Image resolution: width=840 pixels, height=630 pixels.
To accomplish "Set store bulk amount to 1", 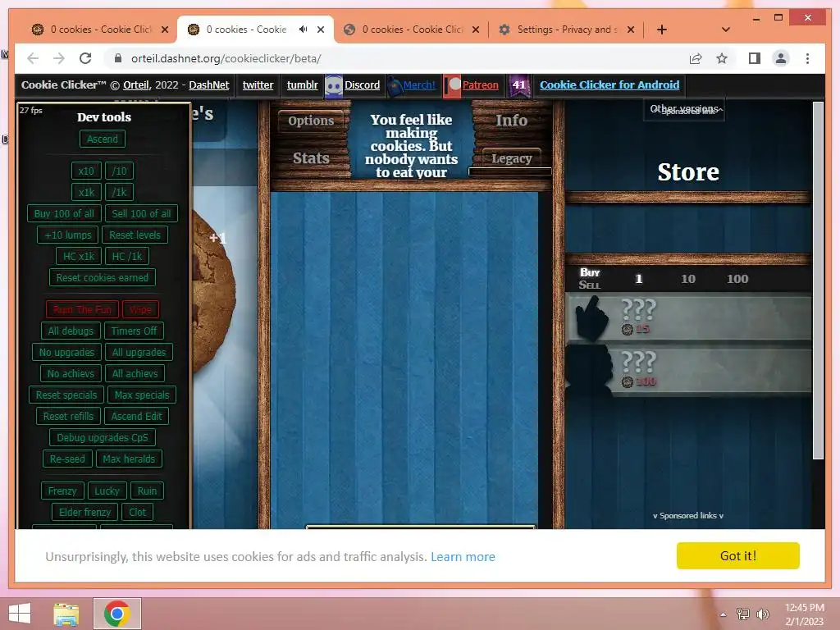I will [638, 279].
